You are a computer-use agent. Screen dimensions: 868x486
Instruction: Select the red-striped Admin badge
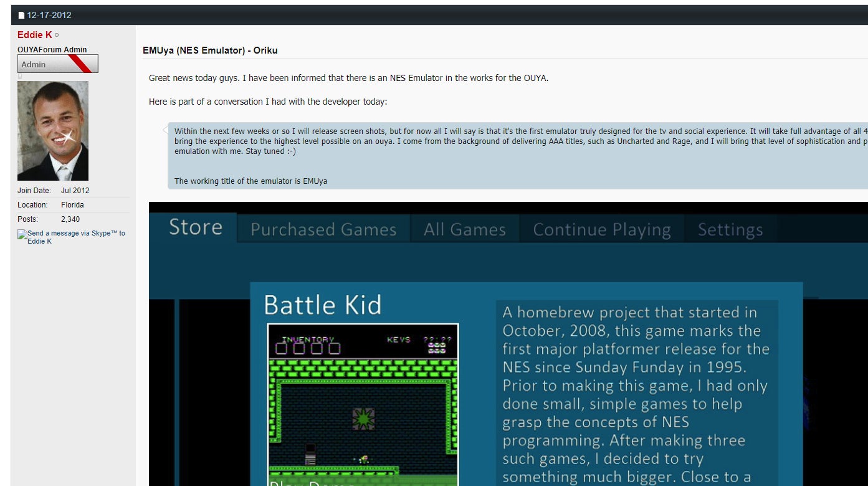click(57, 63)
